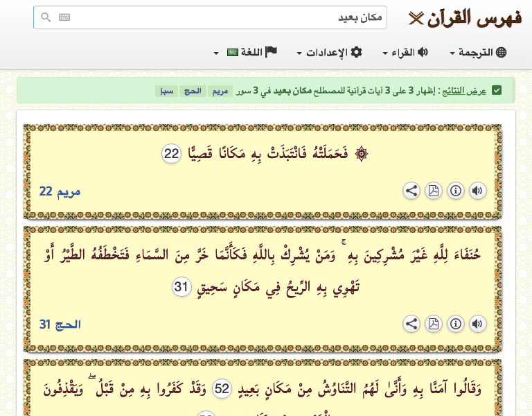Image resolution: width=532 pixels, height=416 pixels.
Task: Play audio for Maryam verse 22
Action: click(x=477, y=191)
